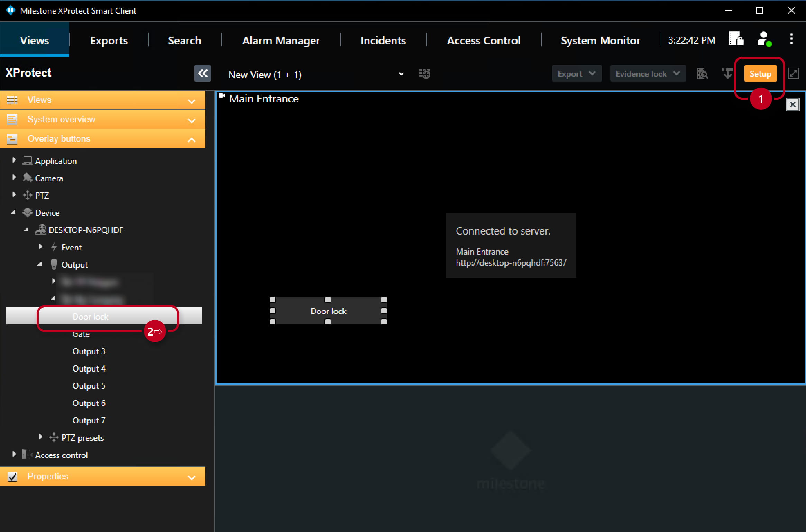Expand the PTZ tree node
806x532 pixels.
point(14,194)
